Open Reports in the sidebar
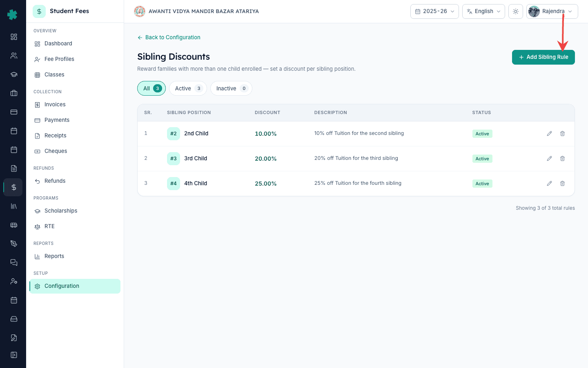The width and height of the screenshot is (588, 368). [75, 256]
